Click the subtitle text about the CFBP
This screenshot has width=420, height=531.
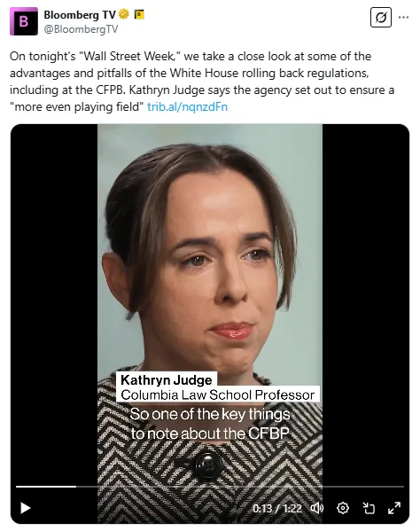pyautogui.click(x=210, y=424)
